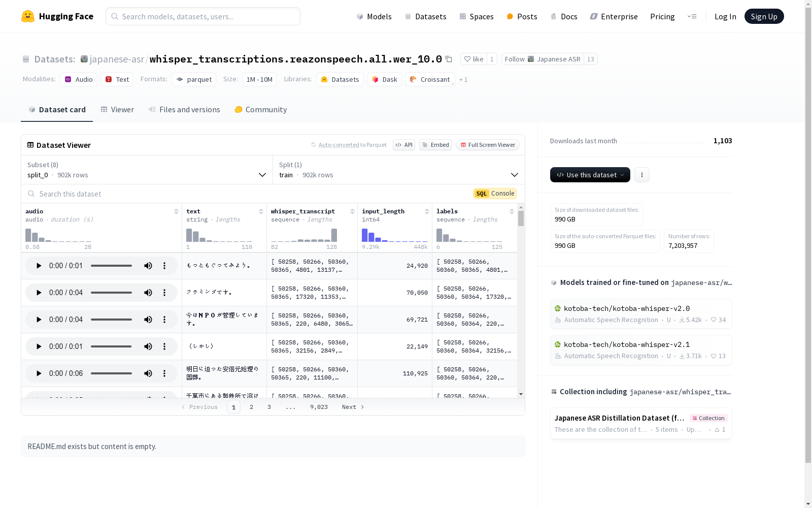The height and width of the screenshot is (508, 812).
Task: Open Posts in the top navigation
Action: [522, 17]
